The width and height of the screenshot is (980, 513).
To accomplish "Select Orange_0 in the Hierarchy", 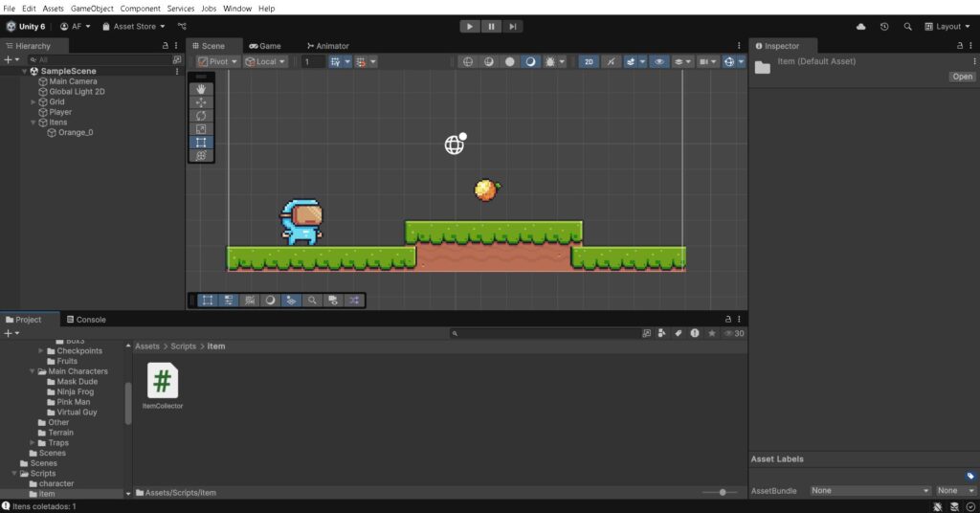I will click(x=76, y=132).
